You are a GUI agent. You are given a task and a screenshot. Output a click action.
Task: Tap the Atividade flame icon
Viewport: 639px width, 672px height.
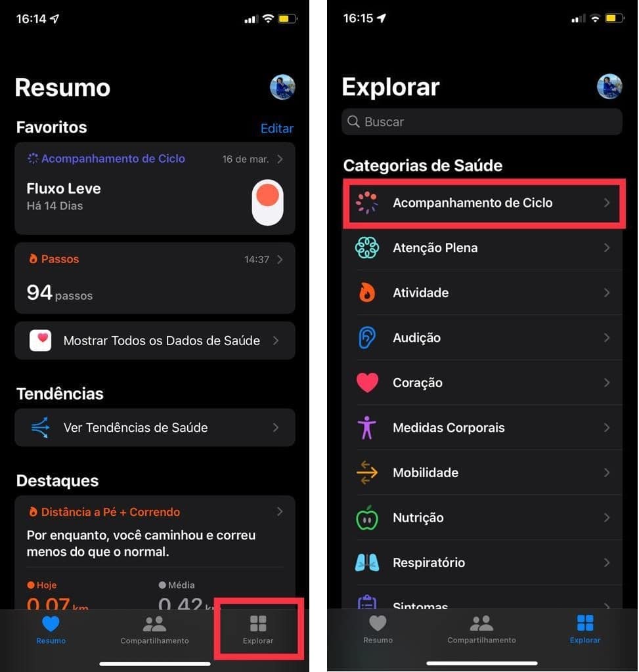click(x=366, y=293)
